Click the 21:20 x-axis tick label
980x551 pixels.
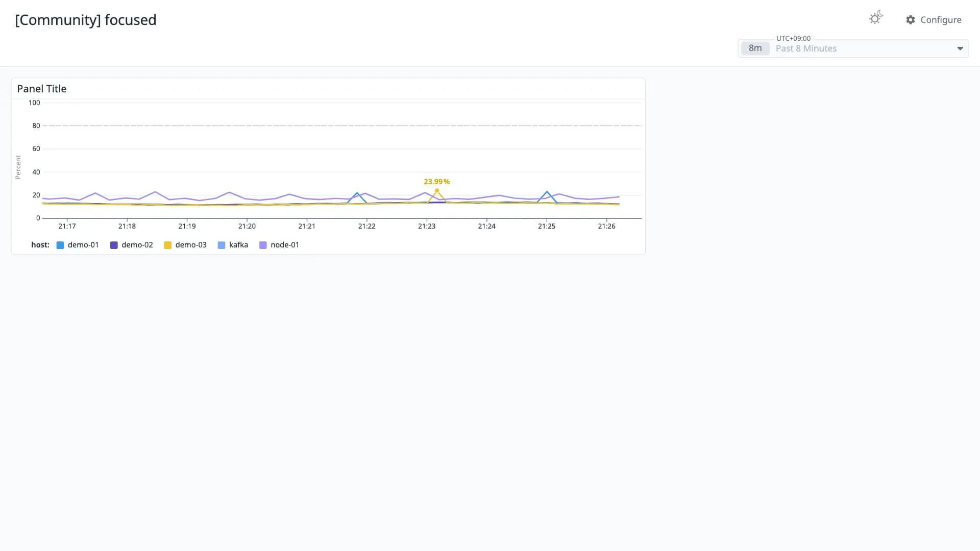pos(247,226)
